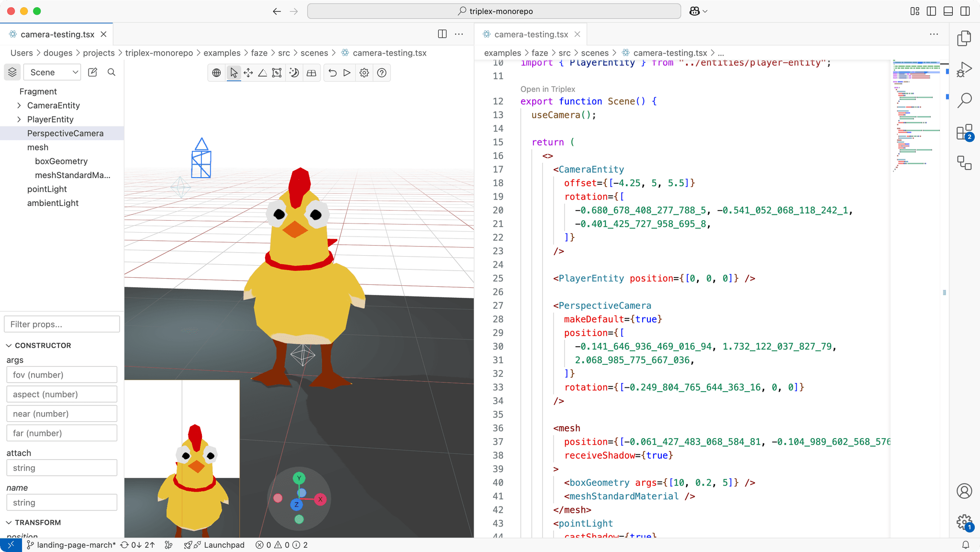
Task: Expand the CameraEntity tree item
Action: coord(19,105)
